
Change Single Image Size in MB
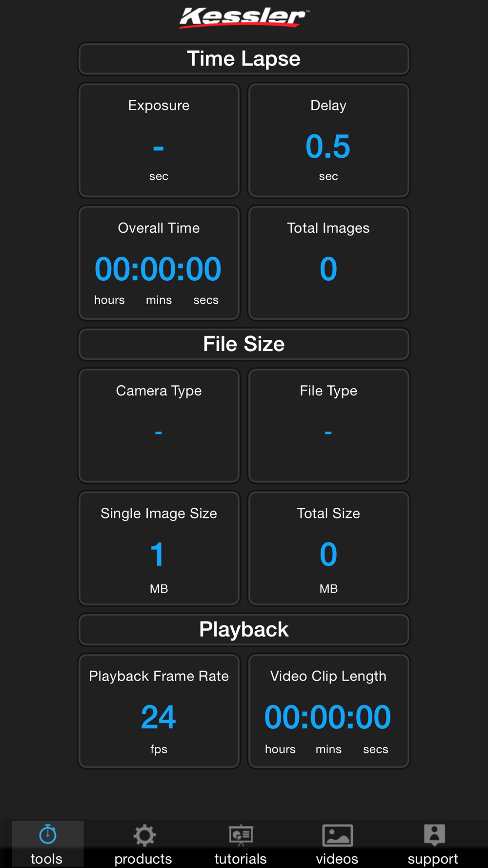pyautogui.click(x=159, y=548)
